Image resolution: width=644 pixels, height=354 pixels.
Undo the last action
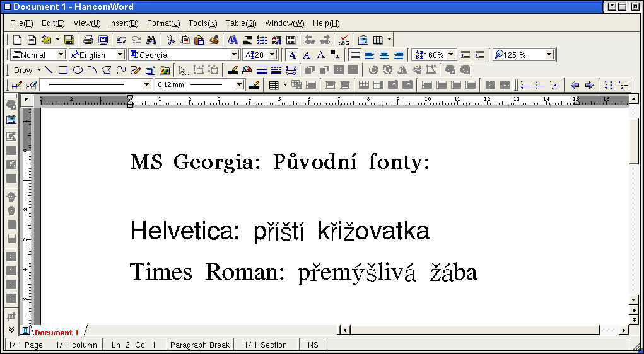click(122, 40)
